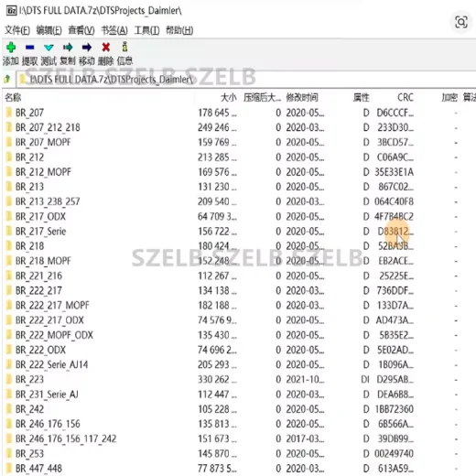Click the Move (移动) arrow icon
Image resolution: width=476 pixels, height=476 pixels.
click(87, 48)
